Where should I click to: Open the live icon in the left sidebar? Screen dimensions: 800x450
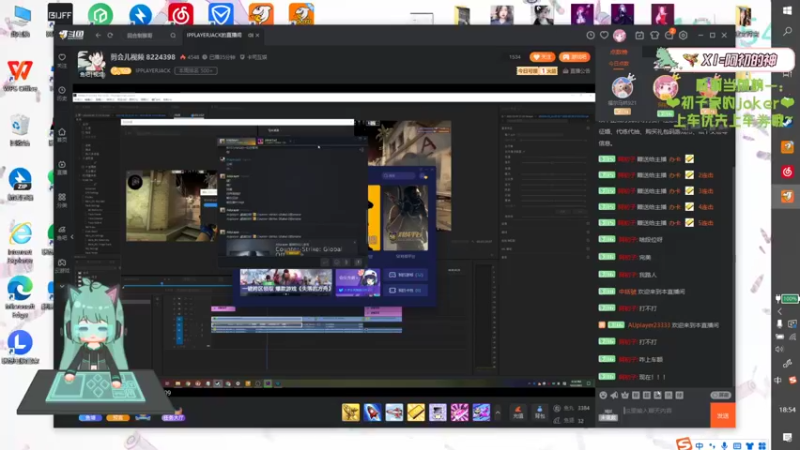(x=62, y=167)
